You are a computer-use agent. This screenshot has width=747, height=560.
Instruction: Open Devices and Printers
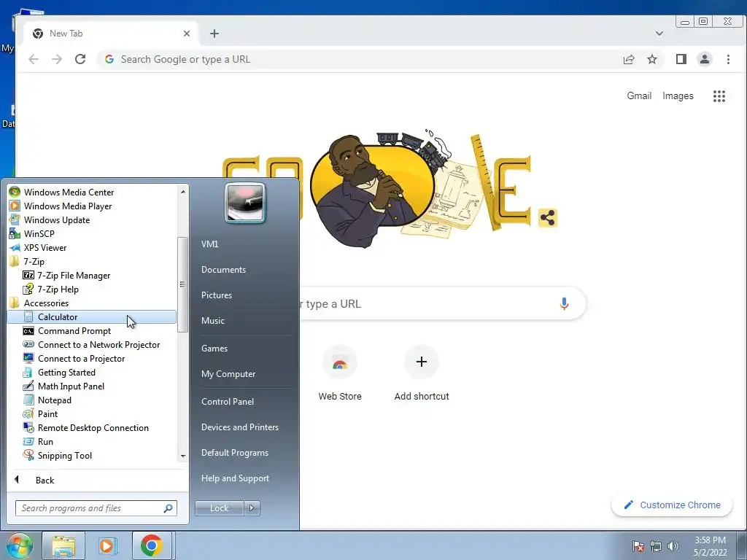point(239,427)
